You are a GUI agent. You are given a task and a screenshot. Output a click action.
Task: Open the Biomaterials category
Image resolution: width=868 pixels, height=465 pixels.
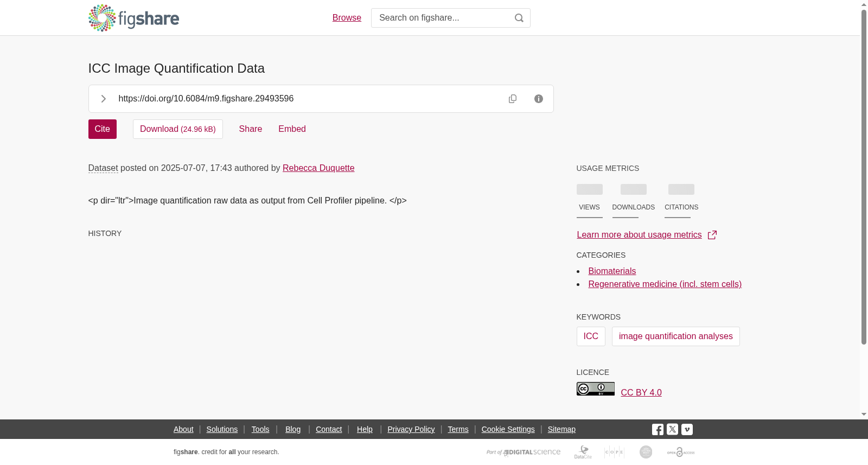coord(612,271)
